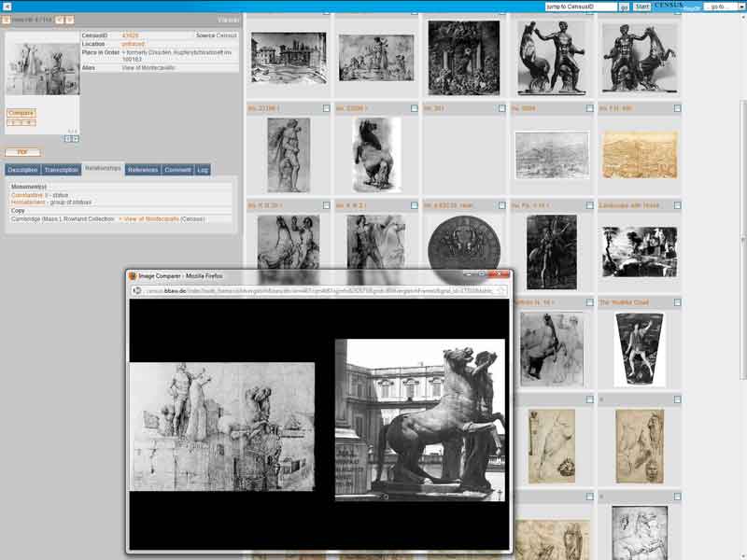Click the right horse photo in the Image Comparer window
747x560 pixels.
(419, 420)
